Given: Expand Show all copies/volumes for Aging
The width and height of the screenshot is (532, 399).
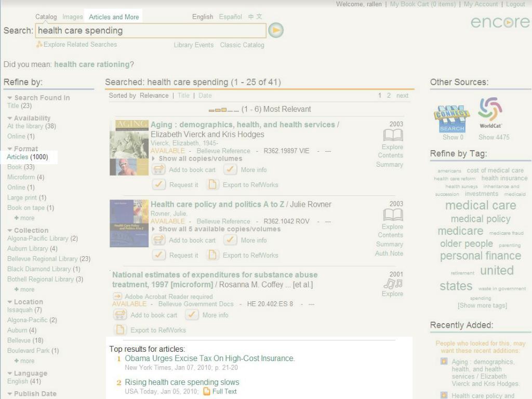Looking at the screenshot, I should pyautogui.click(x=197, y=158).
